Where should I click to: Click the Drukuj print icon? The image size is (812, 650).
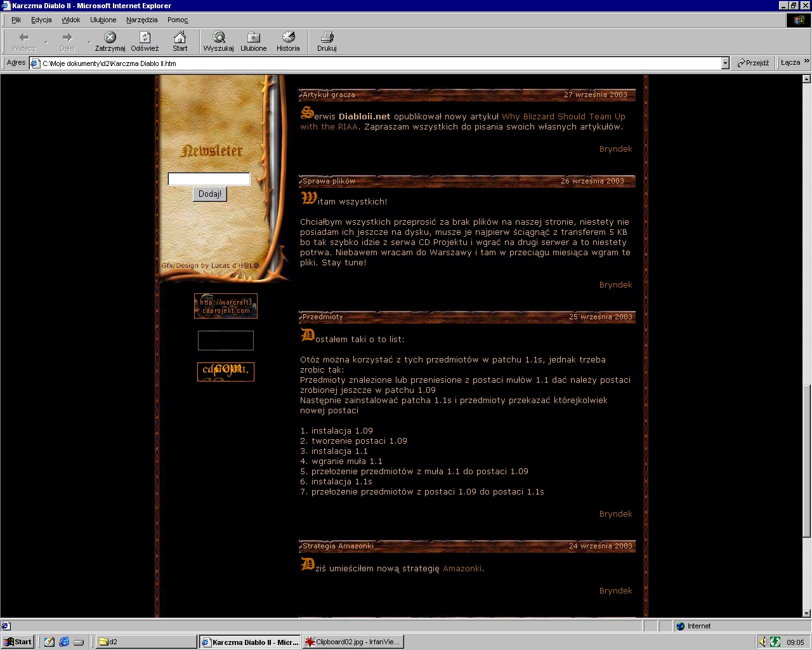tap(327, 38)
